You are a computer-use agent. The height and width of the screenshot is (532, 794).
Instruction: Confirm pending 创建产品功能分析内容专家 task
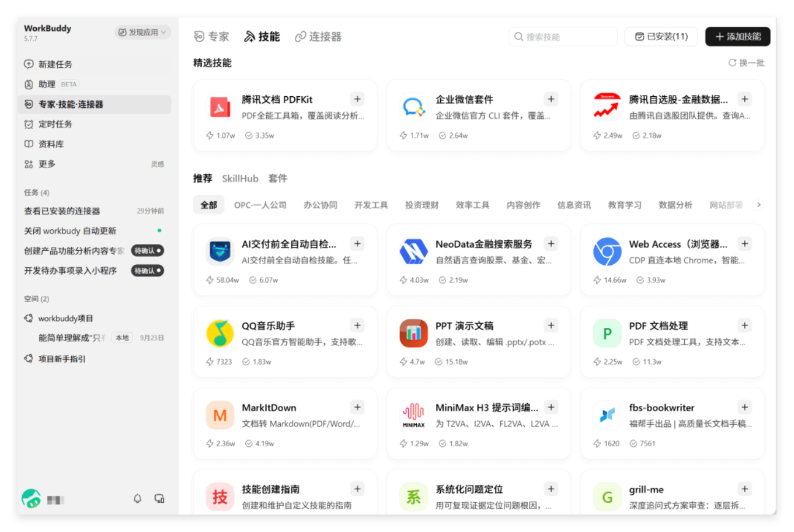(147, 251)
